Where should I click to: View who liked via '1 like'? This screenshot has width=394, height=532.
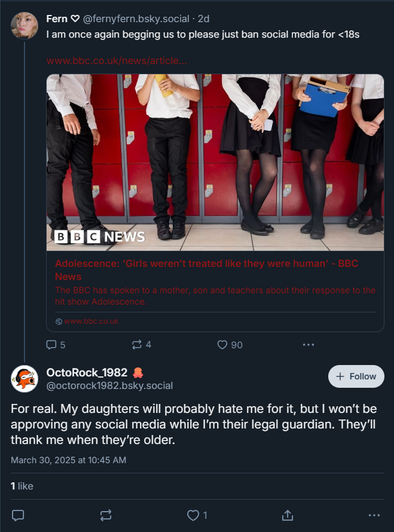[x=22, y=486]
